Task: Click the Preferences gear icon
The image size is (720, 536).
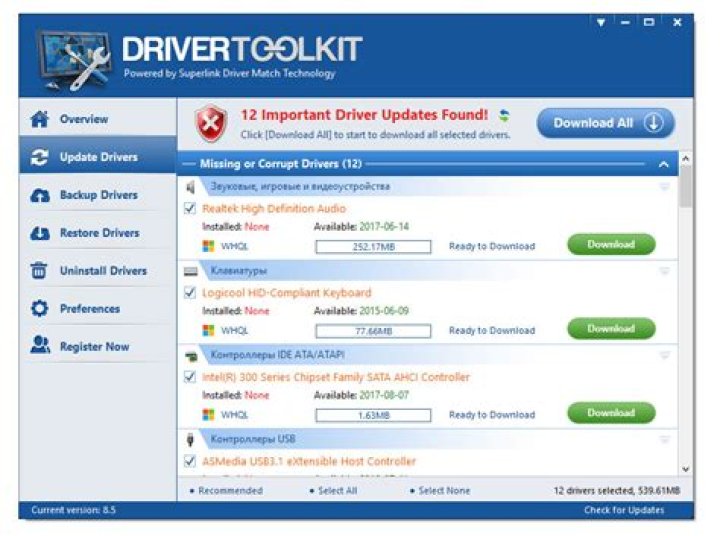Action: (39, 308)
